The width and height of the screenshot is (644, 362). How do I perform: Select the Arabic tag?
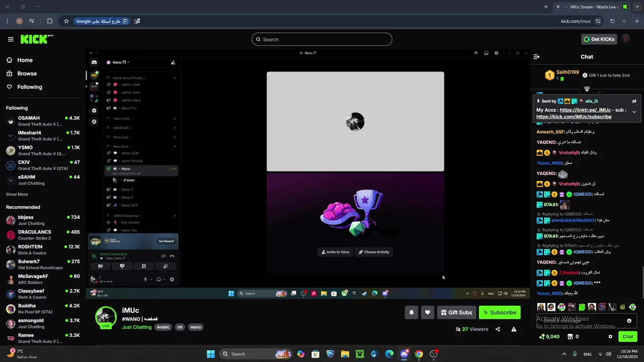pos(163,327)
